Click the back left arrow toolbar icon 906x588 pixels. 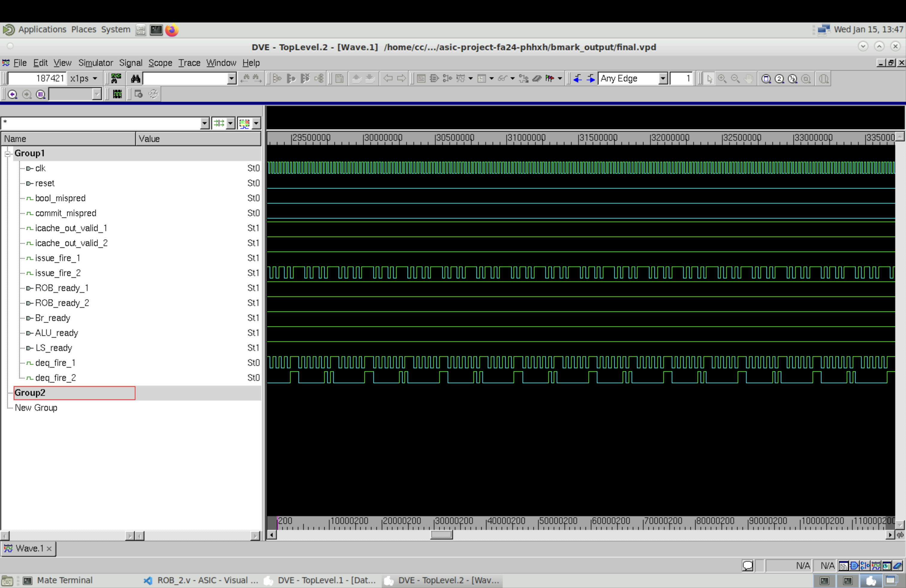(x=388, y=79)
